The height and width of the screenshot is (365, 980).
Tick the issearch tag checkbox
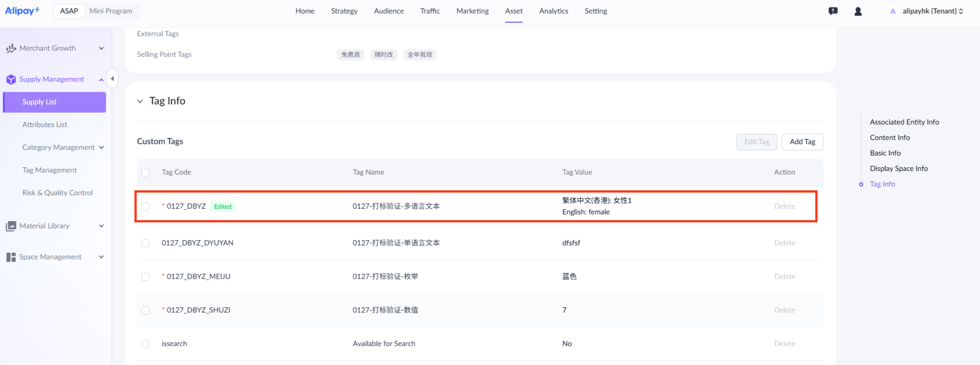[145, 344]
